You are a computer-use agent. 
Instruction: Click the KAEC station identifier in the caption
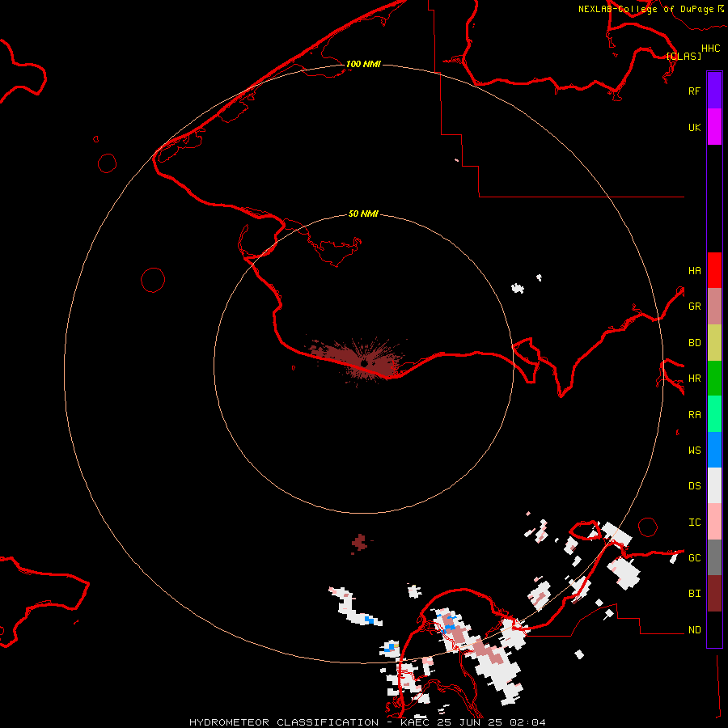tap(415, 722)
